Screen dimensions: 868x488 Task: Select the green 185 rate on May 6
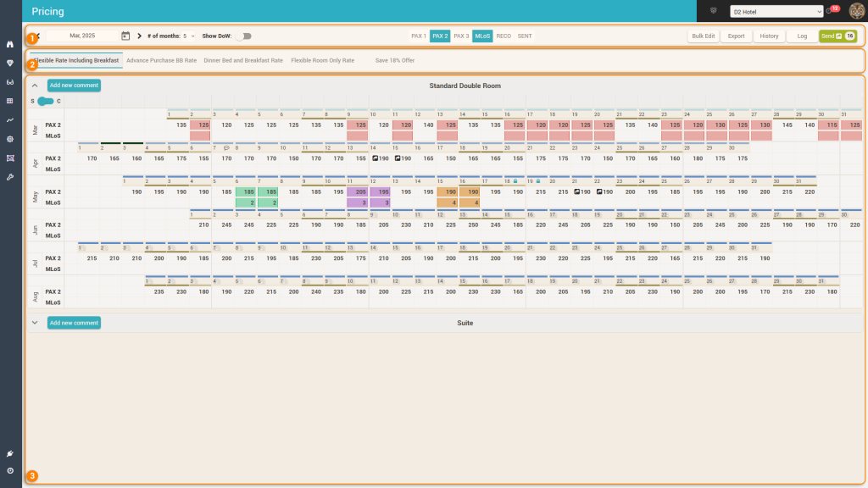coord(246,192)
